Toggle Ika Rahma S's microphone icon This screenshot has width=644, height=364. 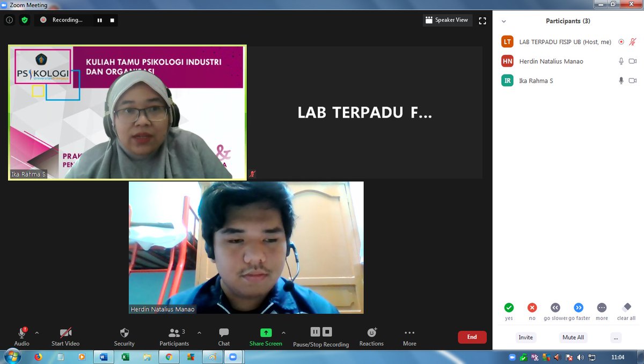621,81
